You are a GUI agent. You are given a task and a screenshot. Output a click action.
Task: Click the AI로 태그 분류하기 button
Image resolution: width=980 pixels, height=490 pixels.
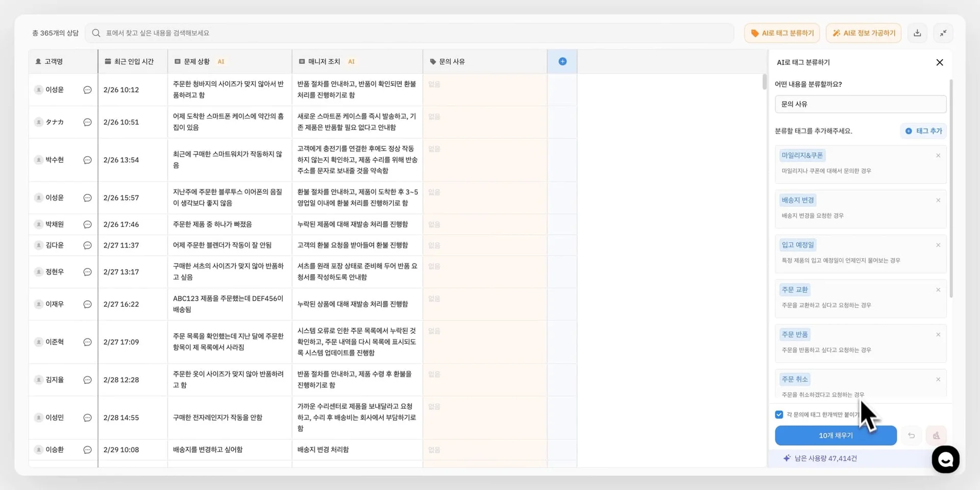[x=782, y=33]
